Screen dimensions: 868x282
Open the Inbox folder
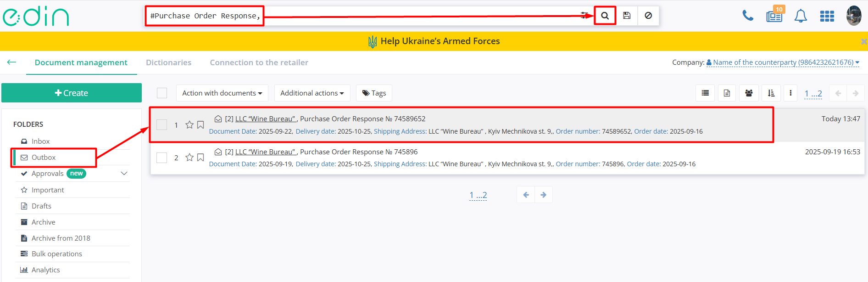[40, 141]
